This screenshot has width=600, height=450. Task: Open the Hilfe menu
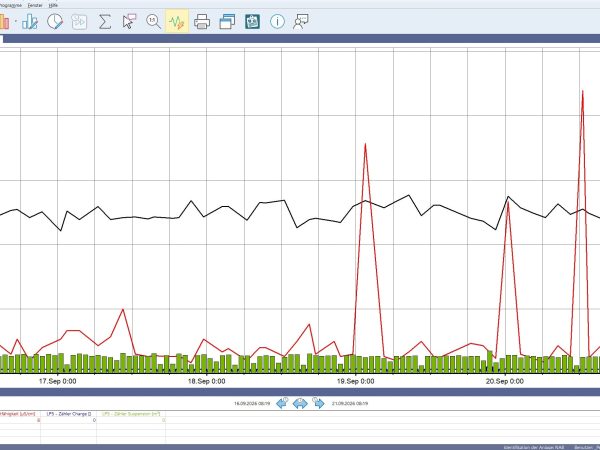click(x=53, y=5)
